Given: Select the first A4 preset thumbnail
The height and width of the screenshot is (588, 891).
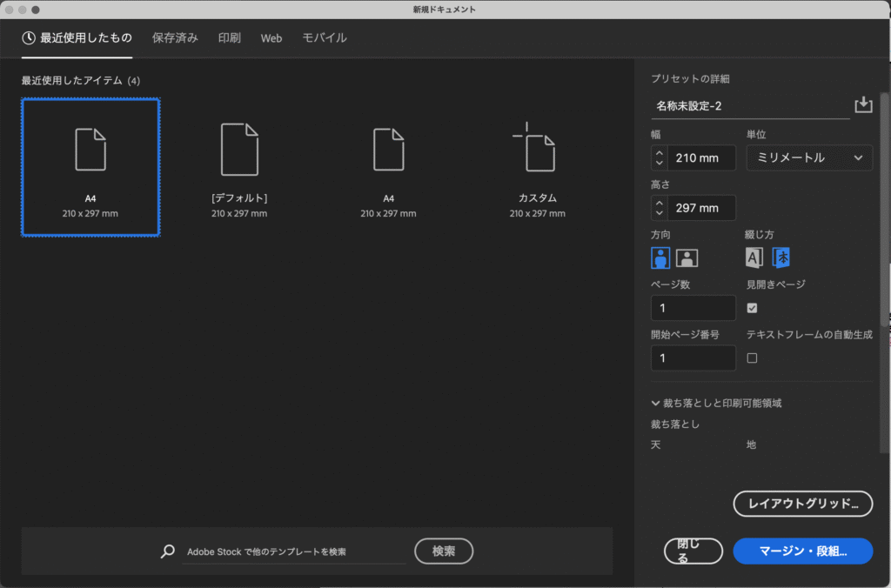Looking at the screenshot, I should pos(90,167).
